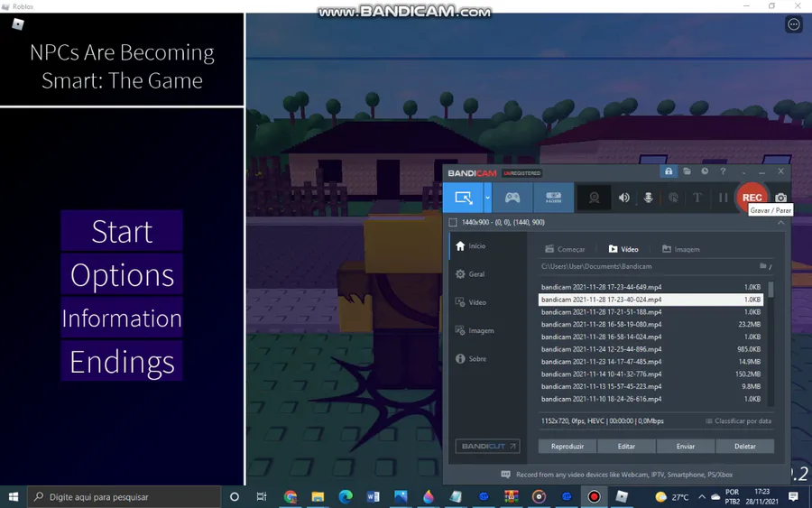Switch to HDMI device recording mode
Screen dimensions: 812x508
(x=553, y=198)
